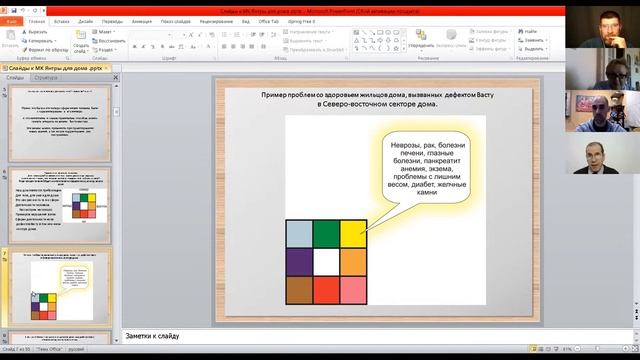Switch to the Вставка (Insert) ribbon tab
Screen dimensions: 640x360
[x=61, y=22]
